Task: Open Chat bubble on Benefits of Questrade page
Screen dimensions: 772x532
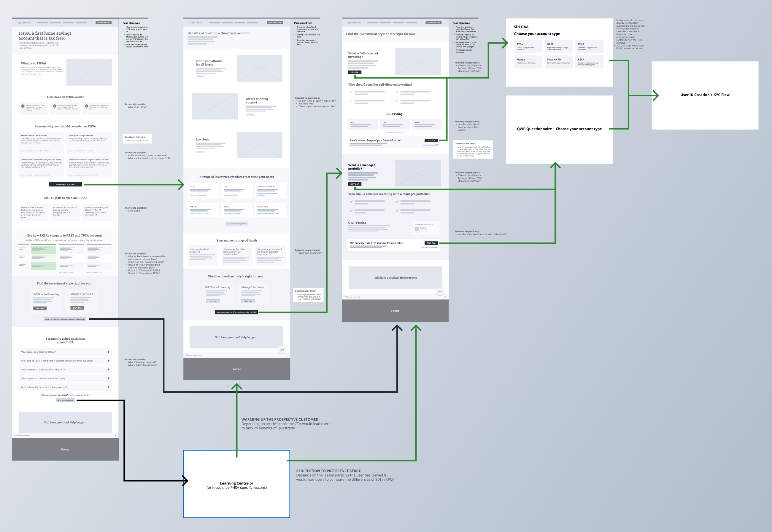Action: click(x=282, y=350)
